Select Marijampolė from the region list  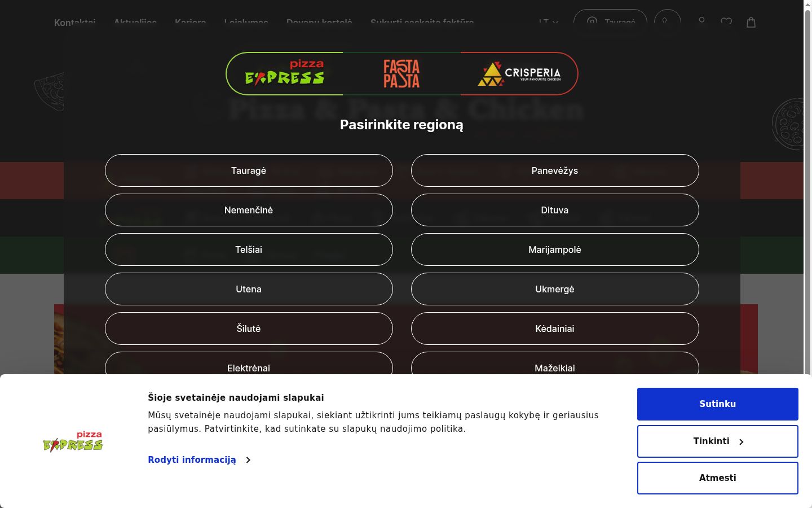coord(555,249)
